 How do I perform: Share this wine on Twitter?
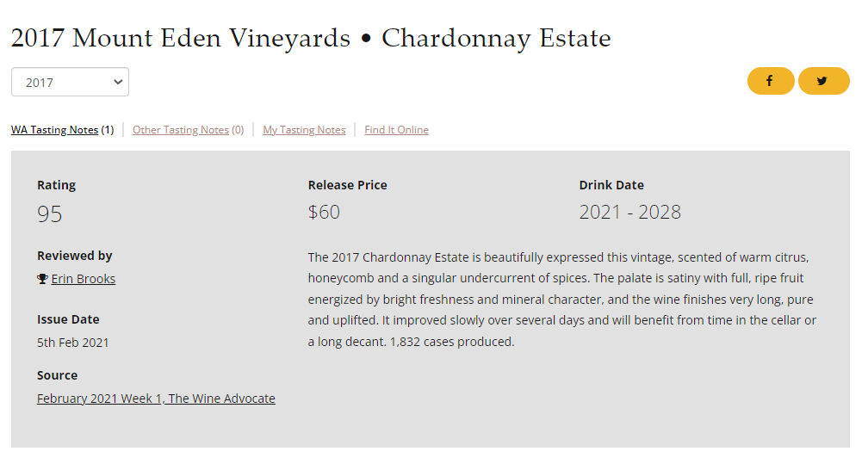click(823, 81)
